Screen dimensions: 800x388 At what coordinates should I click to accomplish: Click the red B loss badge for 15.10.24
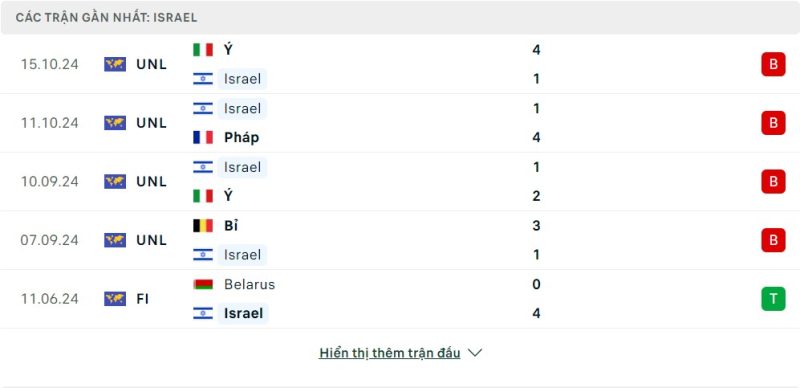pyautogui.click(x=773, y=64)
